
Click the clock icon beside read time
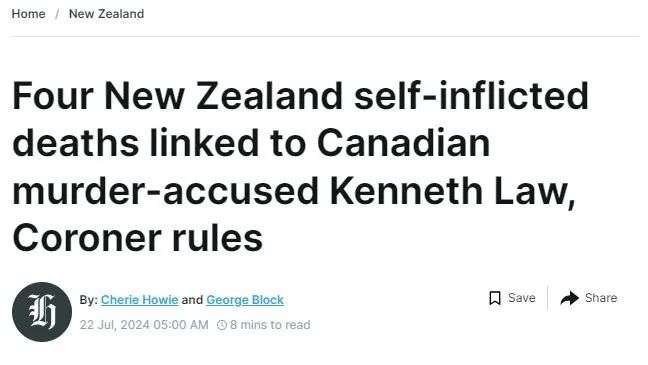[x=222, y=325]
